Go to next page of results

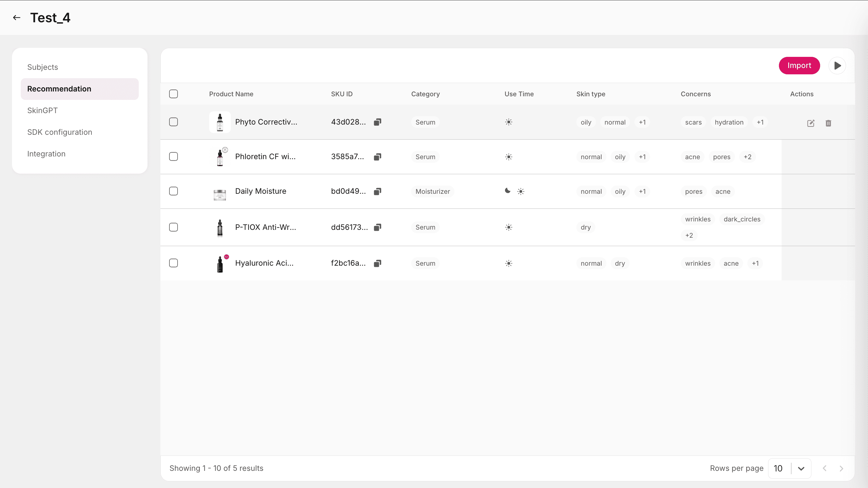(841, 468)
